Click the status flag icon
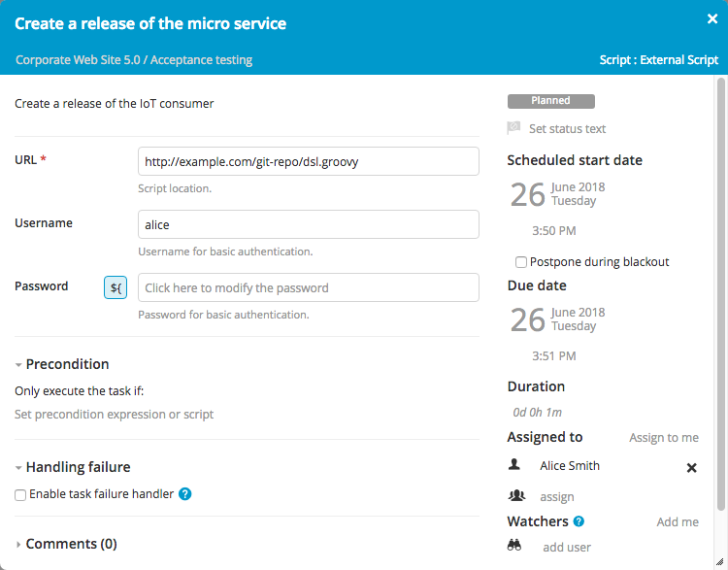Viewport: 728px width, 570px height. (x=514, y=128)
